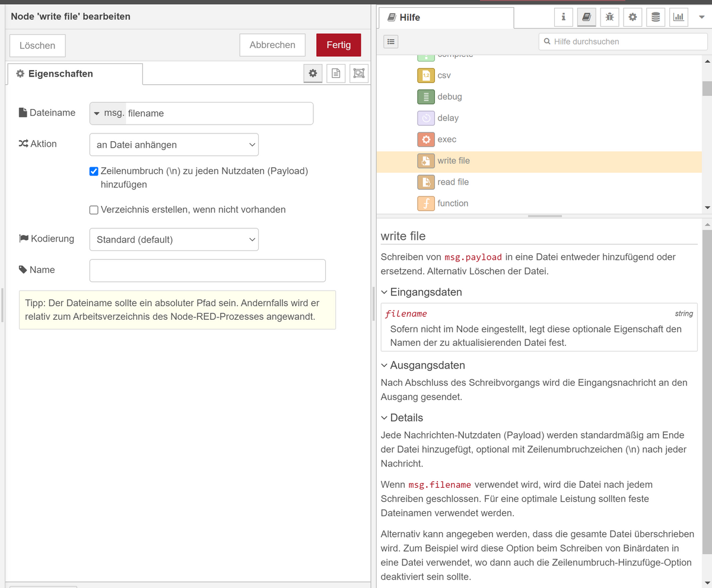Select the write file node icon

426,161
